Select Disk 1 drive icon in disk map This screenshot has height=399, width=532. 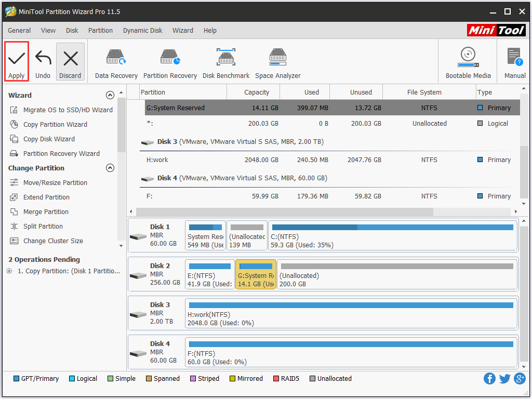pyautogui.click(x=138, y=236)
